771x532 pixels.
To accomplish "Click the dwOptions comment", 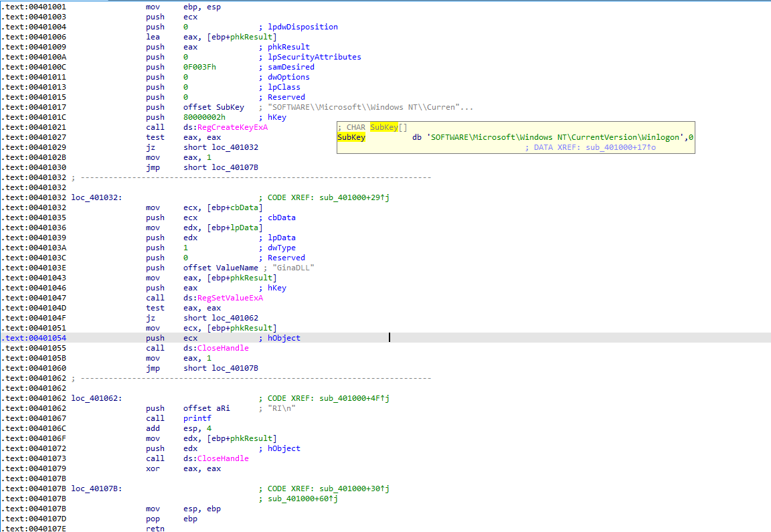I will coord(288,77).
